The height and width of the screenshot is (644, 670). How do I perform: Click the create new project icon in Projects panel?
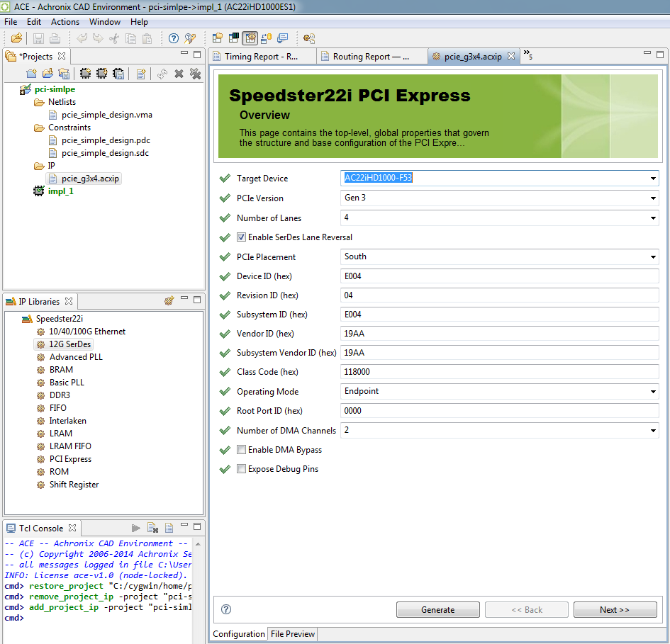[31, 74]
